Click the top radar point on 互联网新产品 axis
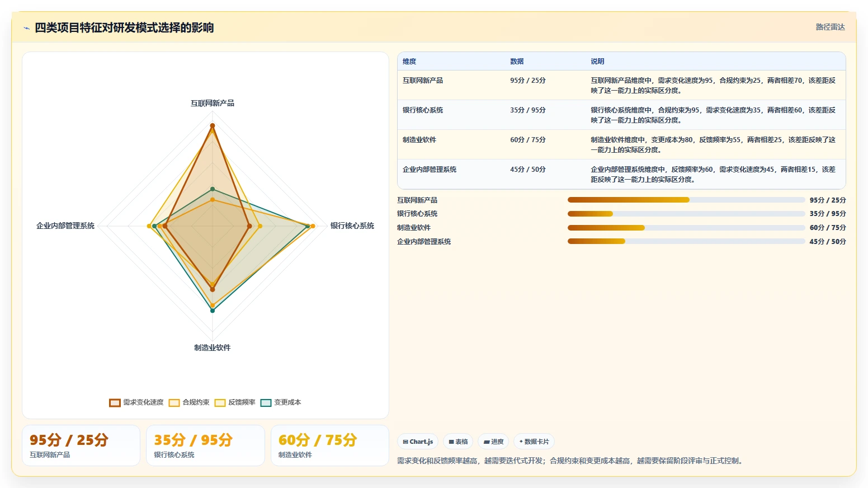Screen dimensions: 868x488 (x=213, y=126)
